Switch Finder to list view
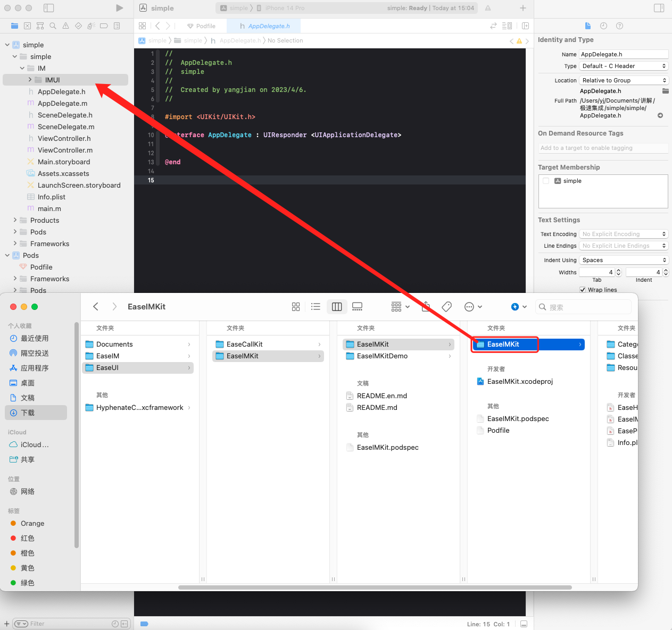The width and height of the screenshot is (672, 630). point(316,307)
